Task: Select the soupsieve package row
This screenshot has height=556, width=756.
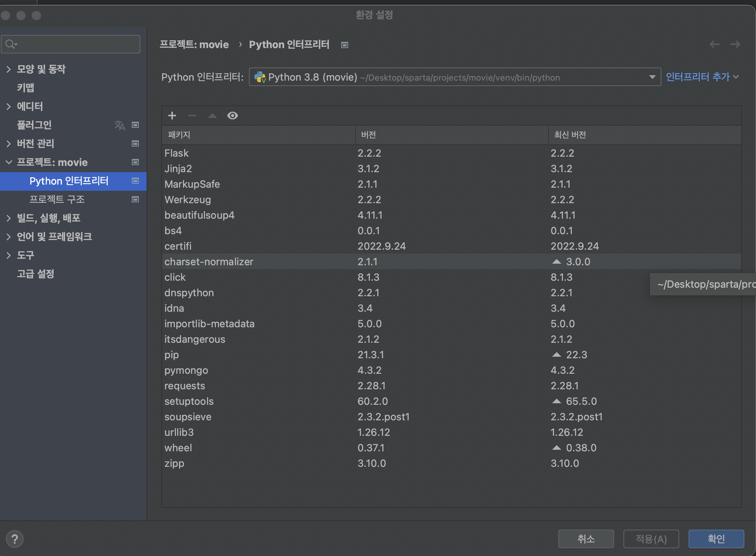Action: coord(452,417)
